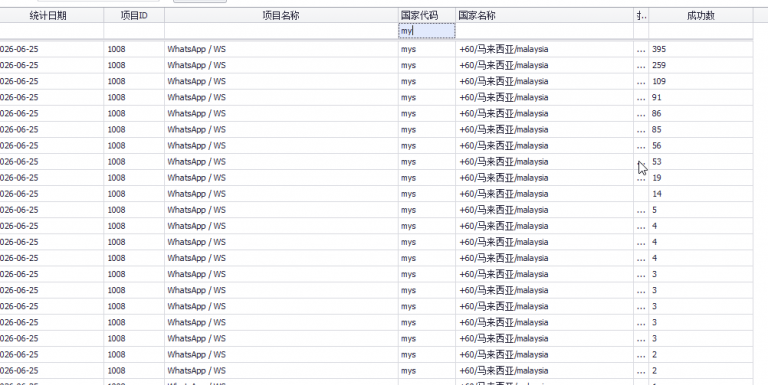Click project ID "1008" in the 14 row
This screenshot has width=768, height=385.
tap(116, 194)
